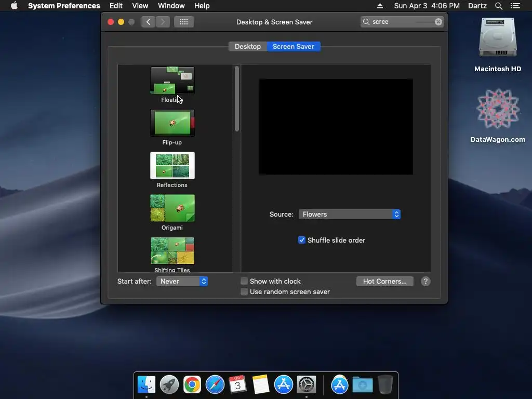The image size is (532, 399).
Task: Open the Dartz user menu
Action: click(477, 6)
